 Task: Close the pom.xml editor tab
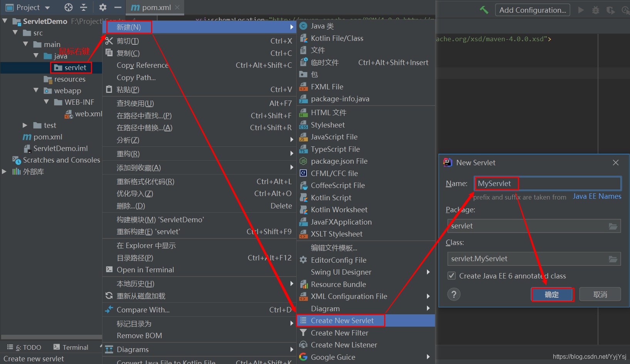coord(177,7)
